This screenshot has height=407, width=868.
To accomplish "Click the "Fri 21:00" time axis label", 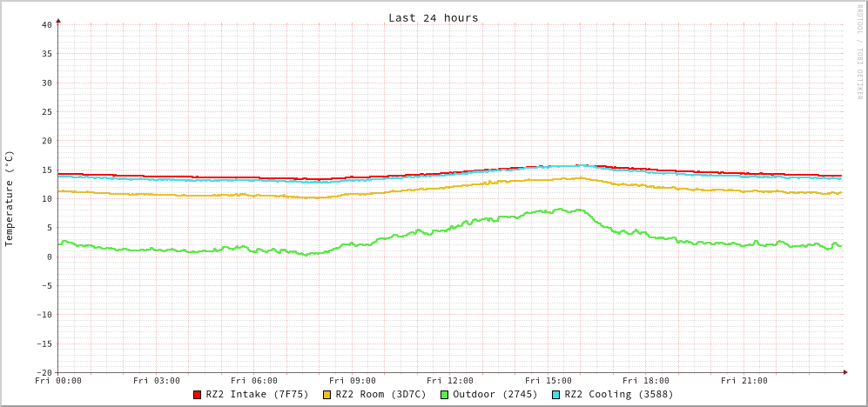I will pos(744,381).
